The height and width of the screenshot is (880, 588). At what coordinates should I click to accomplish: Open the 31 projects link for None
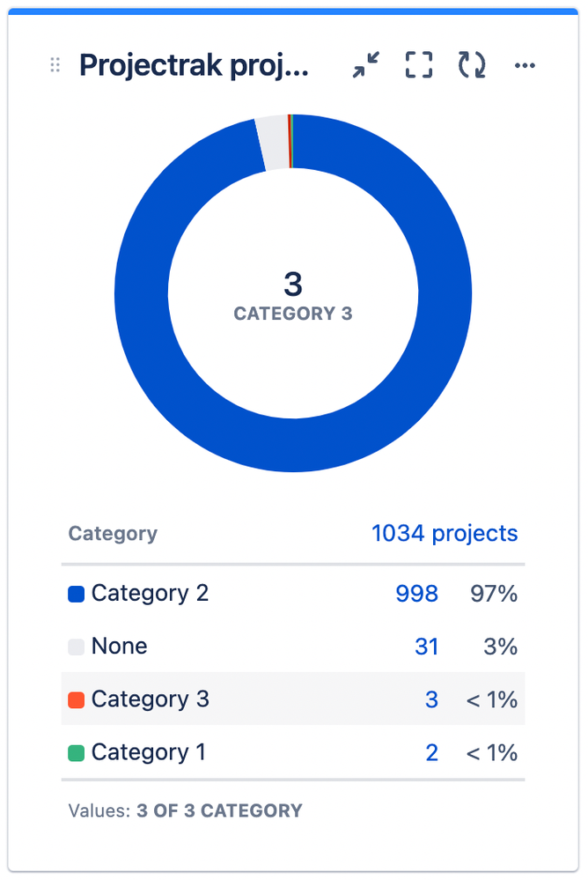[427, 646]
